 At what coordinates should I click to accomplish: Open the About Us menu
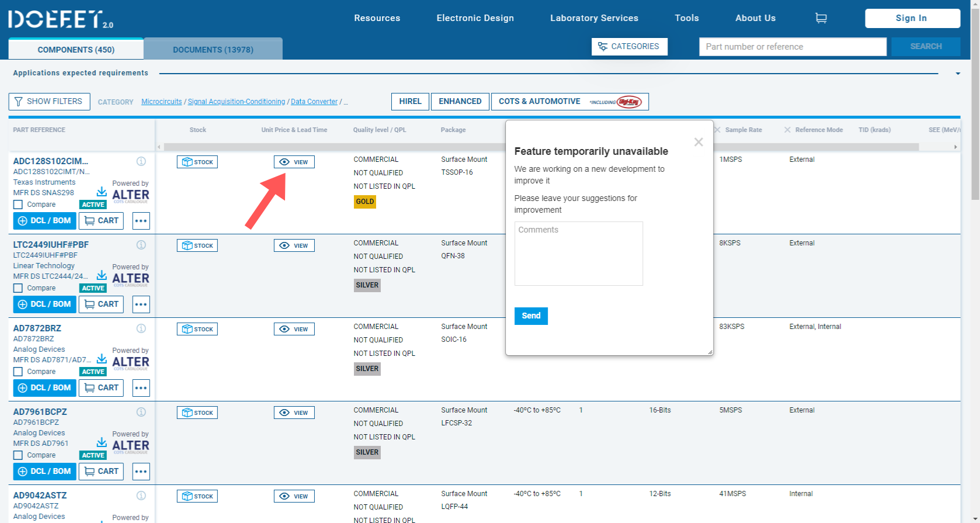click(755, 18)
